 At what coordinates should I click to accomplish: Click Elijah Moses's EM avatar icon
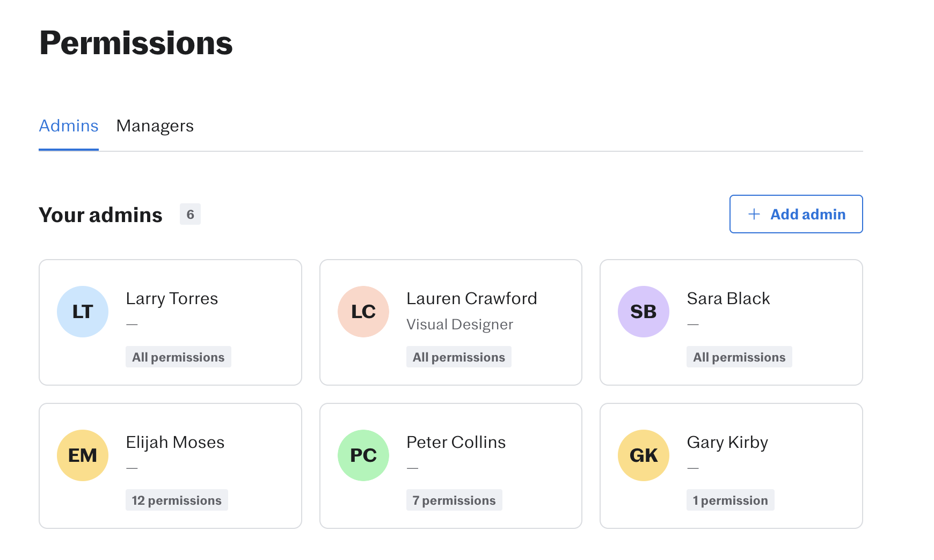(83, 455)
